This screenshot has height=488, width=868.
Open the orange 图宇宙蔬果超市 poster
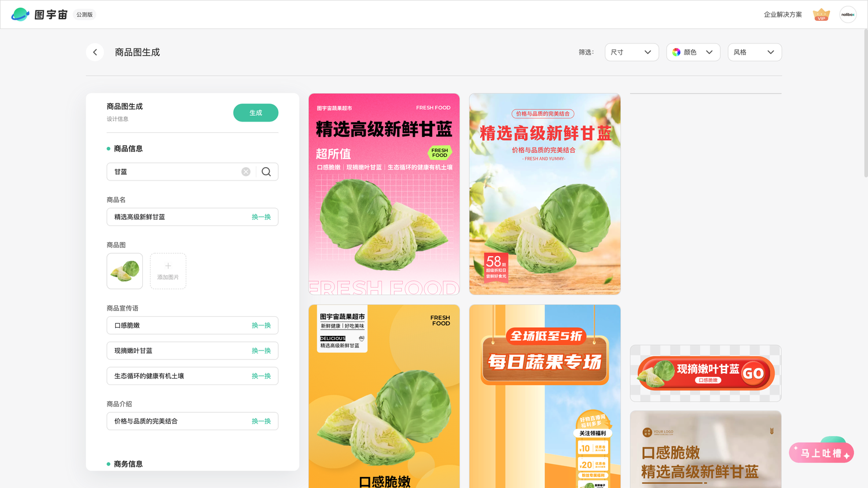tap(384, 397)
